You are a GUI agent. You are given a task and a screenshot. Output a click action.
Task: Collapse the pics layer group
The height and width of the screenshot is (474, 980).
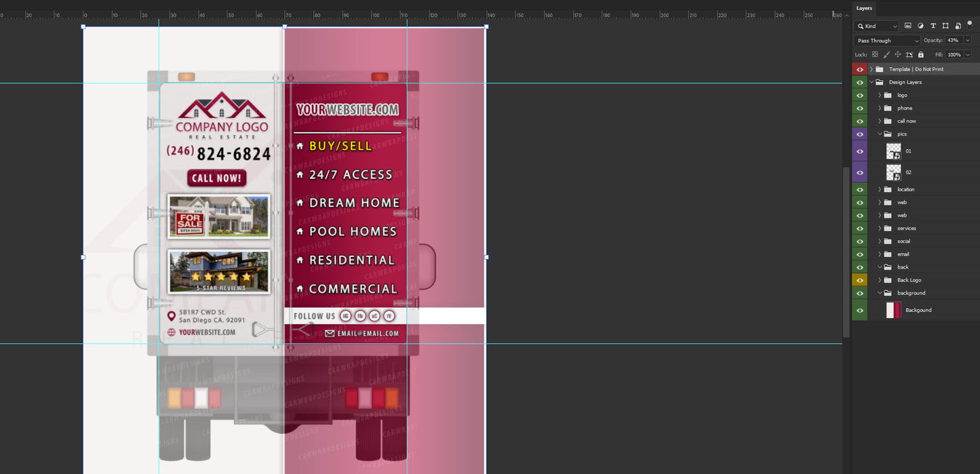(880, 134)
